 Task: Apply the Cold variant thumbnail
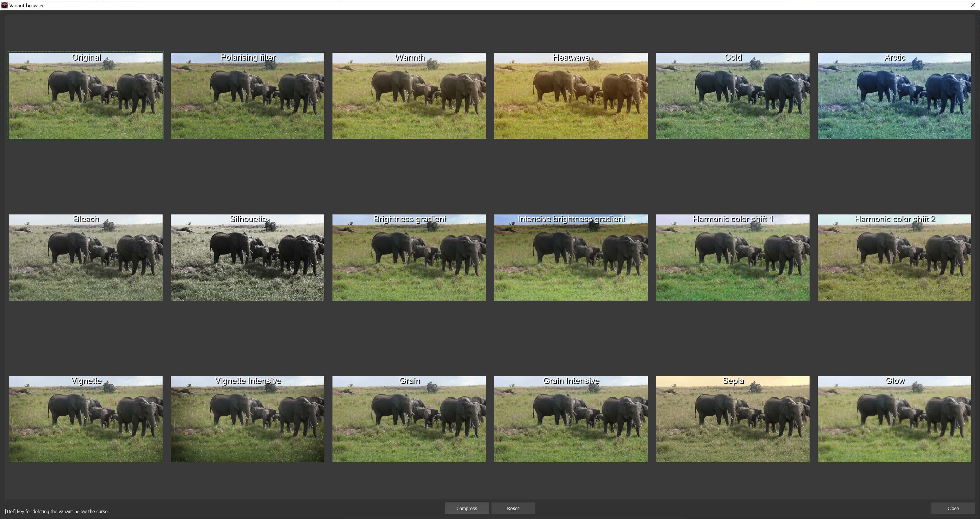[x=732, y=96]
